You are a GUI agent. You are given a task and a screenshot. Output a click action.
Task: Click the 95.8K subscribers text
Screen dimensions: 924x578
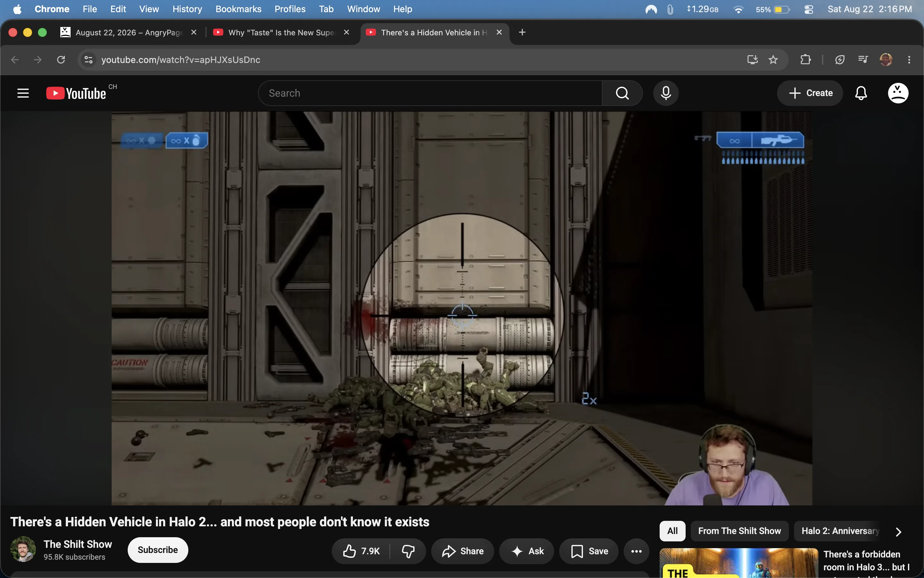pos(74,557)
